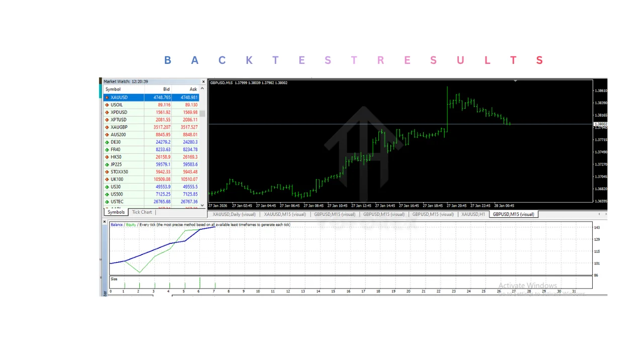Click the DE30 green up-arrow icon
Screen dimensions: 644x362
pos(107,142)
